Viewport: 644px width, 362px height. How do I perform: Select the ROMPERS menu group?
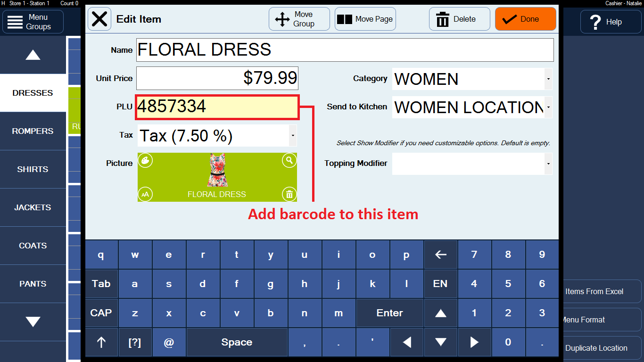[33, 131]
